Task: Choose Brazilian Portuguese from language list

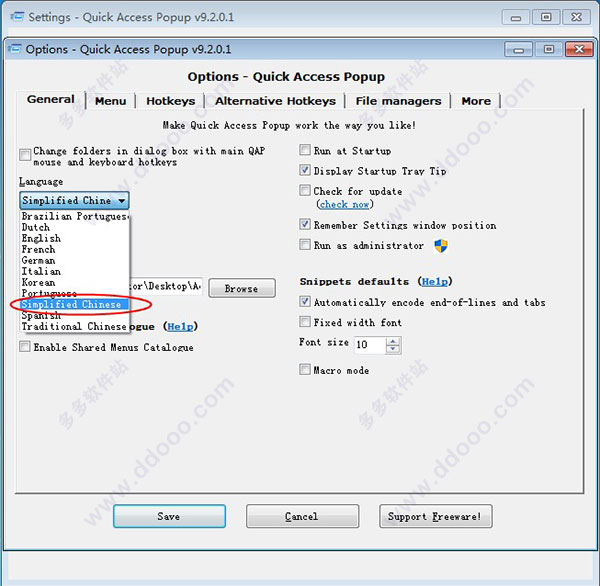Action: (75, 216)
